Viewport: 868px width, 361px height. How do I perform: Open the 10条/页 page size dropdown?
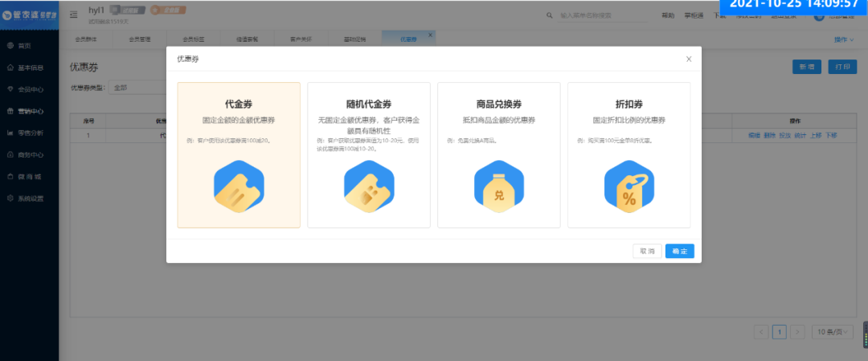[833, 332]
